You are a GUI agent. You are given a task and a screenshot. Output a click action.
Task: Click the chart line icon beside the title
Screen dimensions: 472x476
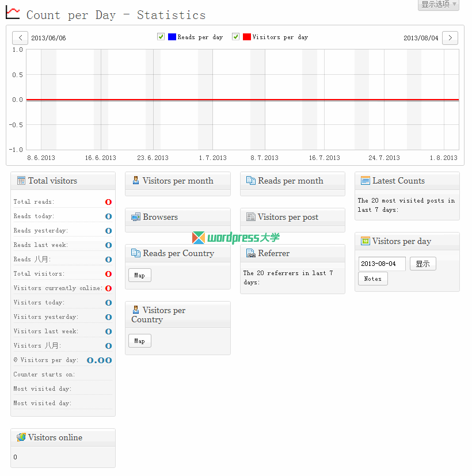[x=12, y=12]
